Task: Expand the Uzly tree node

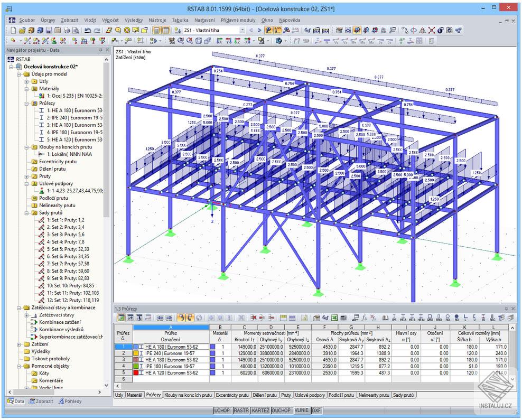Action: pos(26,81)
